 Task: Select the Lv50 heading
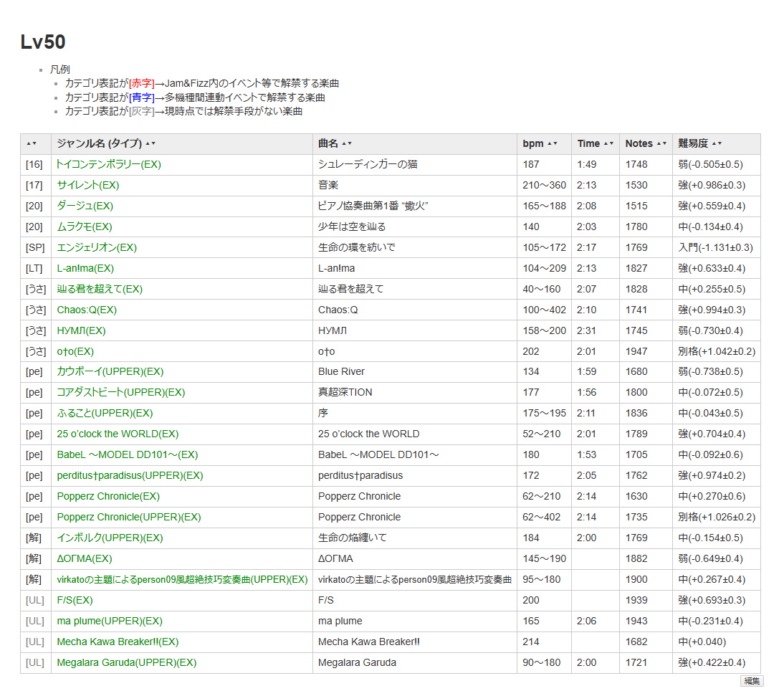pyautogui.click(x=43, y=42)
